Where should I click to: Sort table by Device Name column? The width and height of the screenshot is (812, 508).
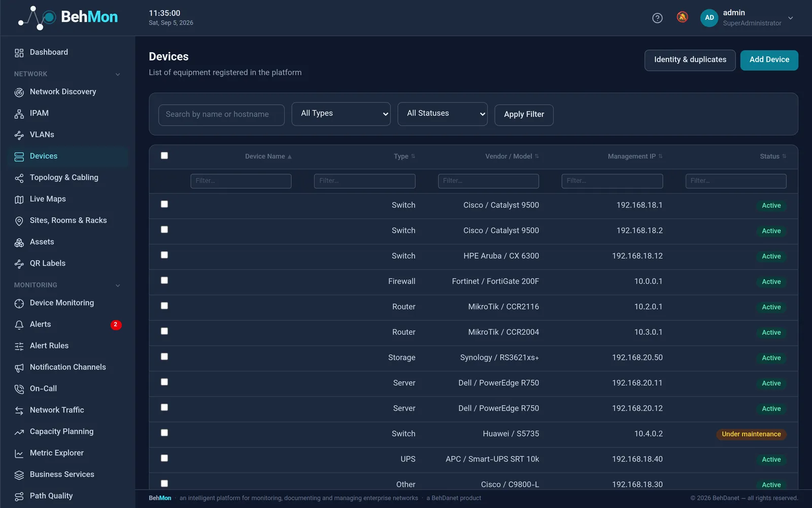pos(268,156)
